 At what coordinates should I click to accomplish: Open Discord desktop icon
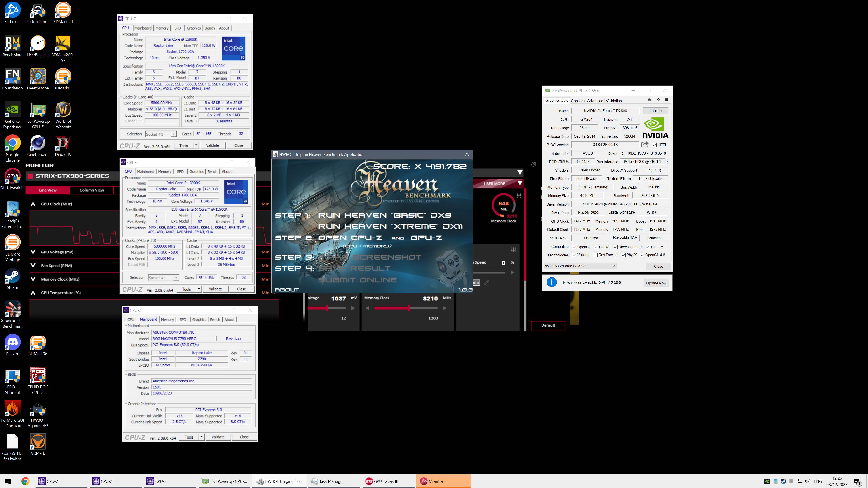[12, 345]
